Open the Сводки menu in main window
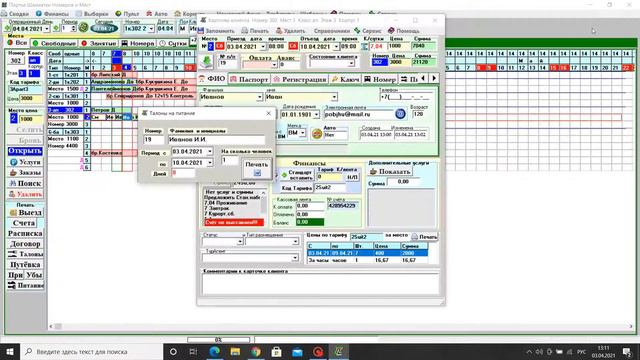 pos(16,14)
